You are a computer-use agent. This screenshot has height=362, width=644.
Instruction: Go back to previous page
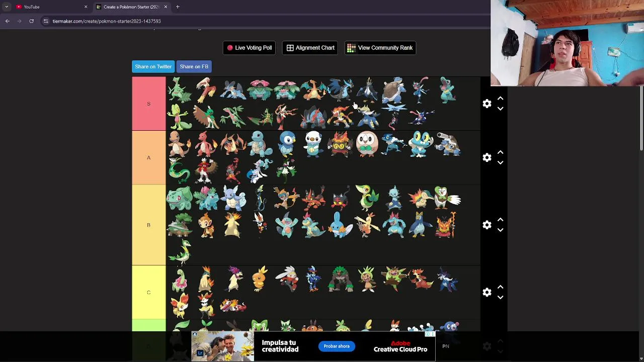[7, 21]
